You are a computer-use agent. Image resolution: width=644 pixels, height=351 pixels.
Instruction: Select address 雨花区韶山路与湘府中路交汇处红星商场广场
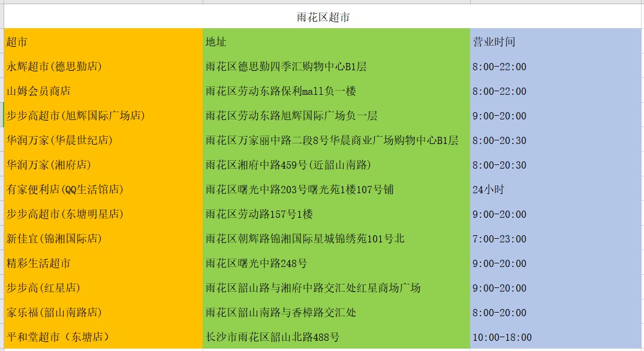click(336, 288)
